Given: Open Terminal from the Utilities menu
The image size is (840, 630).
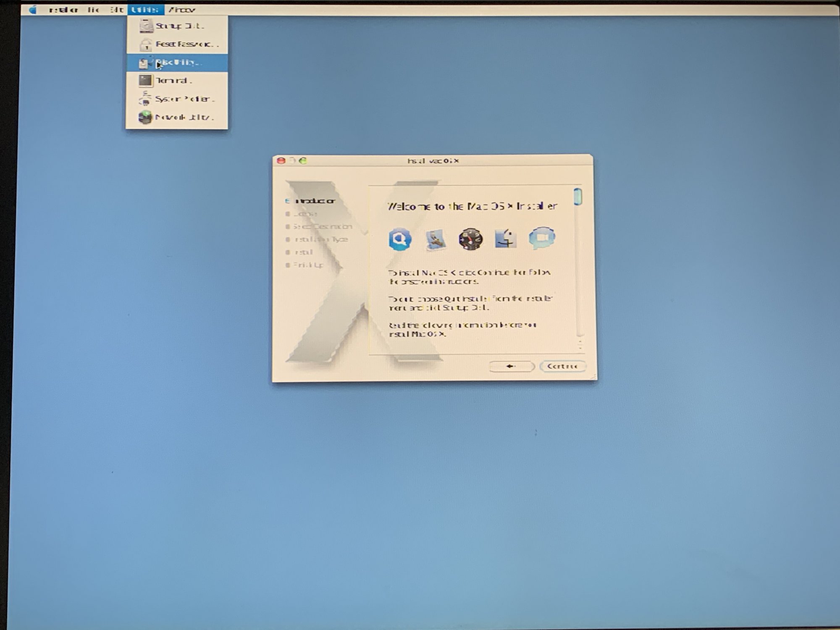Looking at the screenshot, I should tap(177, 81).
